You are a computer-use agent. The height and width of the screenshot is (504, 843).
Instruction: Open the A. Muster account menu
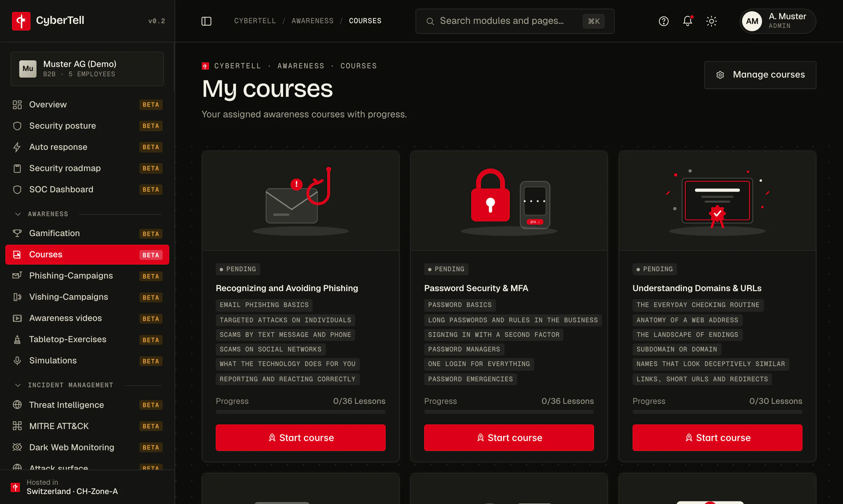[778, 21]
